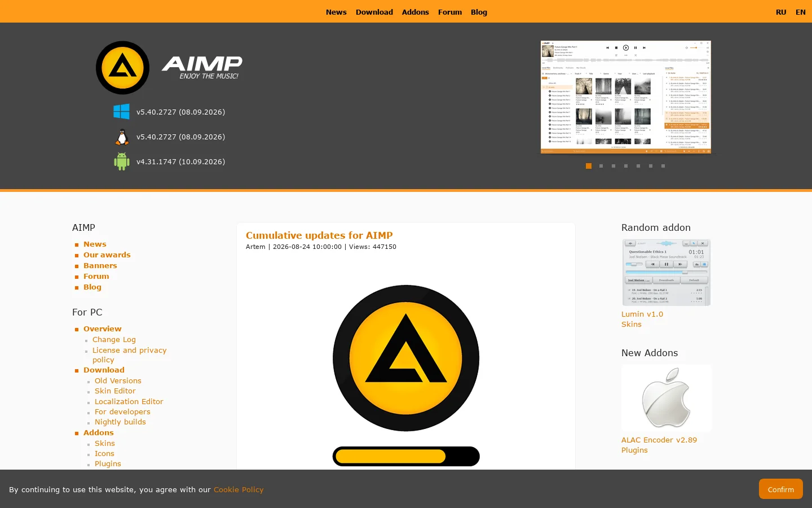Open Icons under Addons in sidebar
The height and width of the screenshot is (508, 812).
pyautogui.click(x=104, y=453)
